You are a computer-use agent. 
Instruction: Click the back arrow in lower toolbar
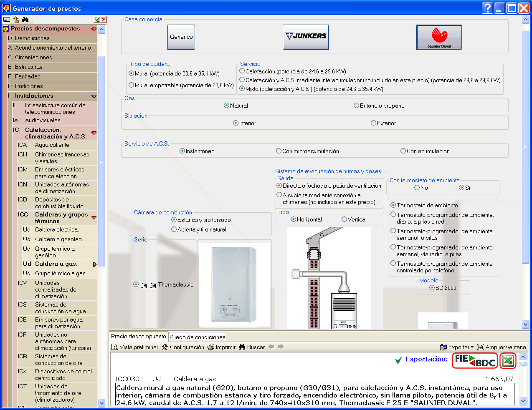click(x=271, y=347)
